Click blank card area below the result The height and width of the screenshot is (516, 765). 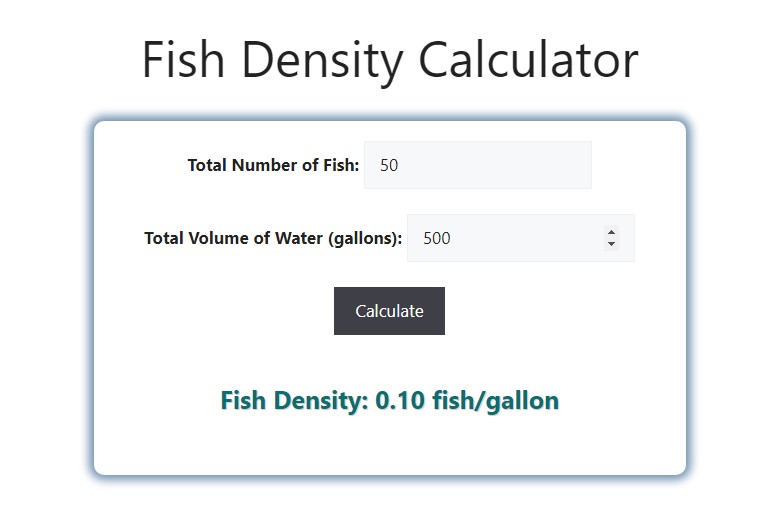coord(390,446)
